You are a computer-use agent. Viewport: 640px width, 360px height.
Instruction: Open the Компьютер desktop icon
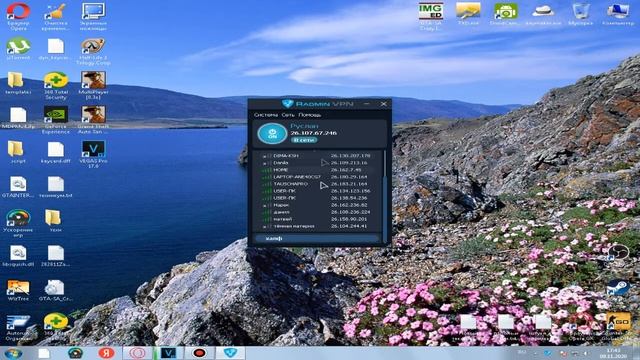618,14
